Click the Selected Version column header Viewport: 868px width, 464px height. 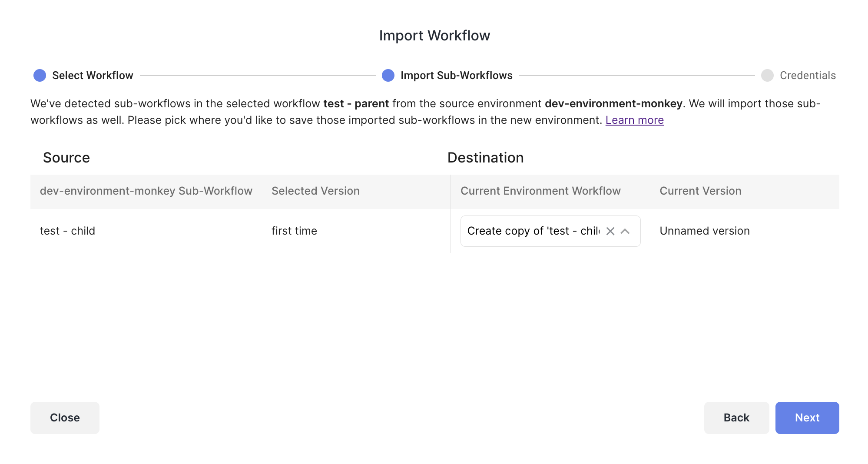point(315,191)
